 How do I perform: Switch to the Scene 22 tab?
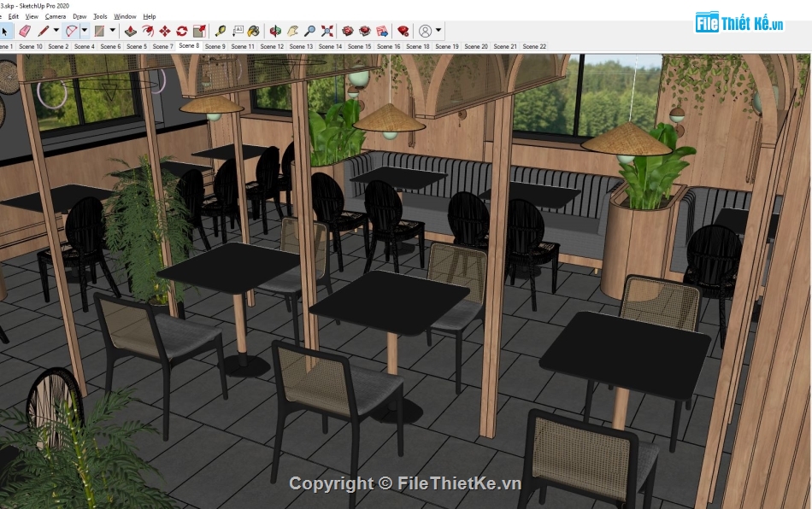[534, 47]
